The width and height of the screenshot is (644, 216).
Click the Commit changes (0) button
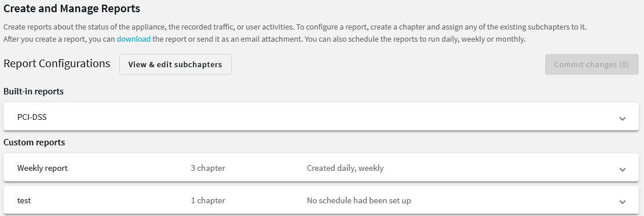point(591,64)
